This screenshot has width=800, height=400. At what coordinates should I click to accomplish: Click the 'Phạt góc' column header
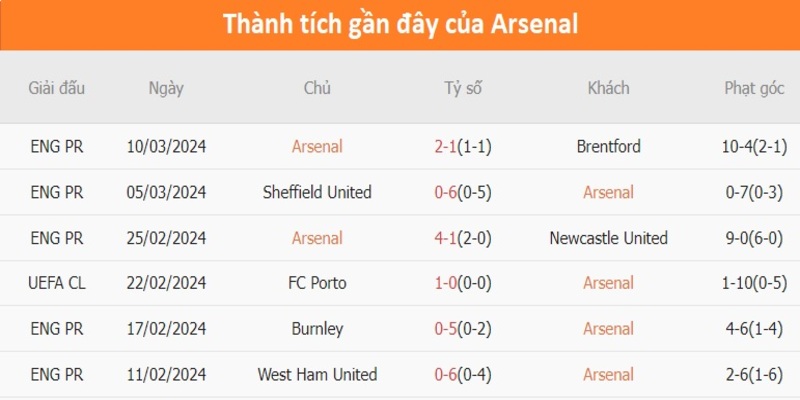[x=754, y=88]
